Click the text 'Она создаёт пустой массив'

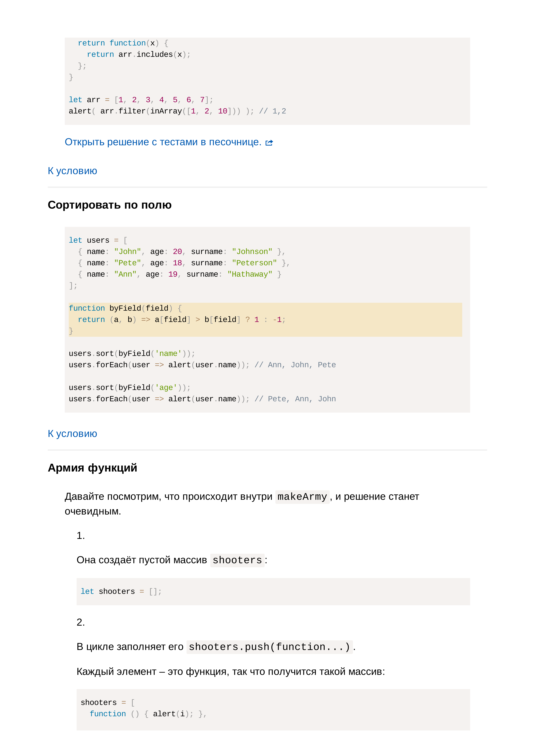tap(142, 560)
